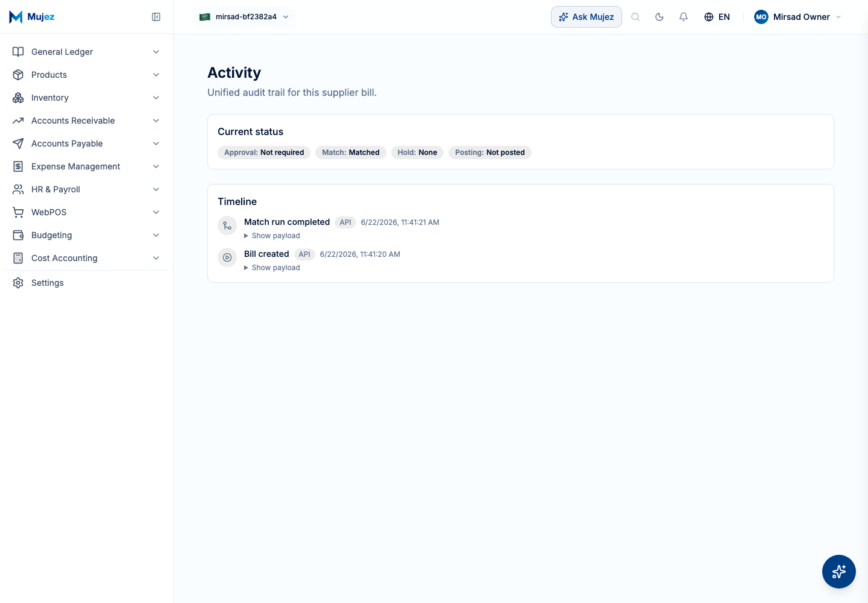Open the General Ledger menu

(86, 52)
